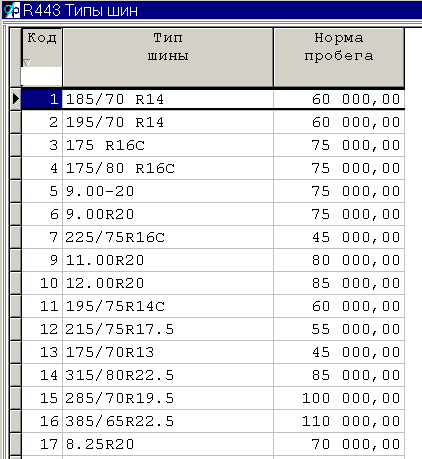Select the row with tire 195/70 R14
422x459 pixels.
(x=213, y=122)
